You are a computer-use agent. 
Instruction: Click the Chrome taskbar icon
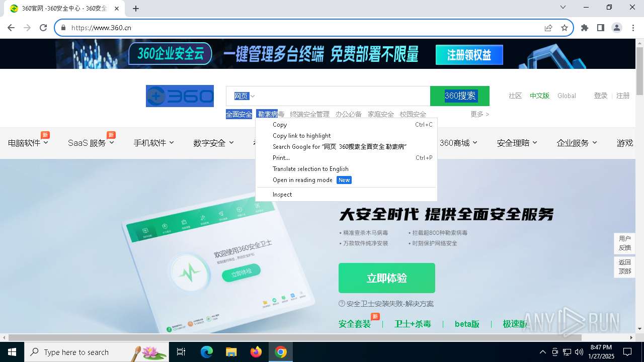pyautogui.click(x=281, y=352)
